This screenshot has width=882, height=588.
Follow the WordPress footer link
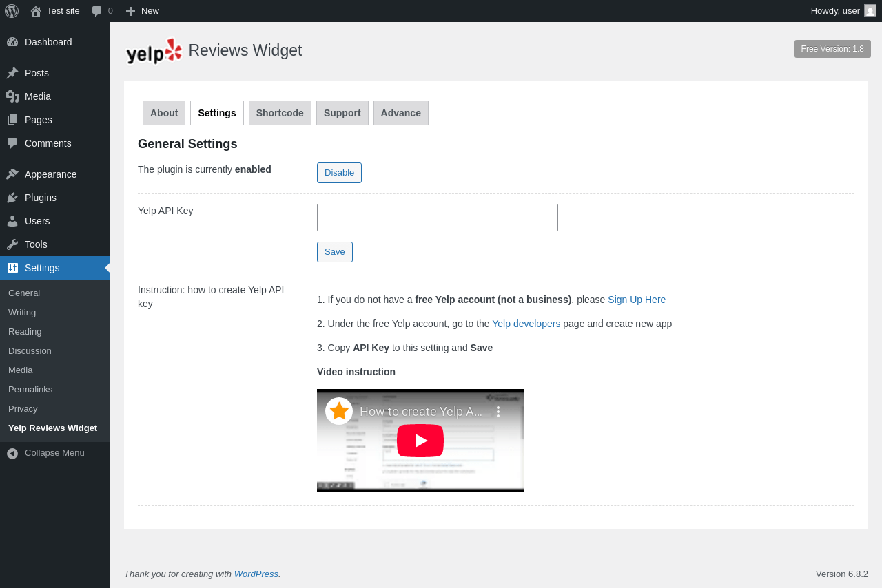click(256, 574)
